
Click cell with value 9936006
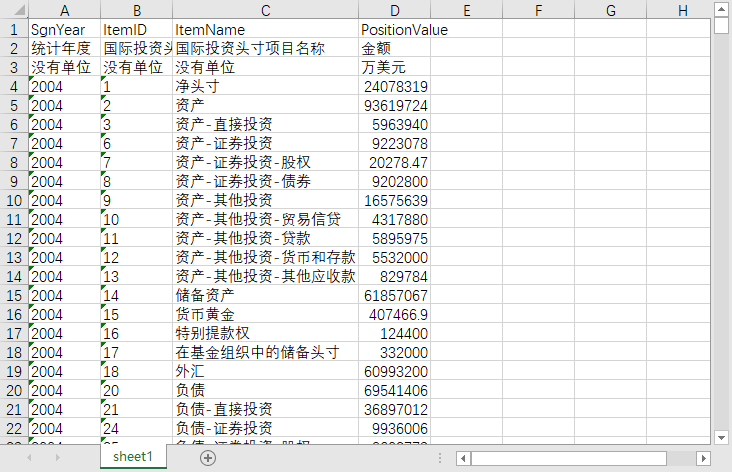click(394, 428)
